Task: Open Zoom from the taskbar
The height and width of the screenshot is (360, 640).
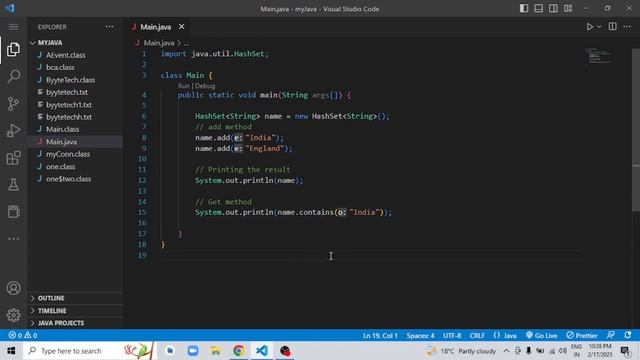Action: tap(193, 351)
